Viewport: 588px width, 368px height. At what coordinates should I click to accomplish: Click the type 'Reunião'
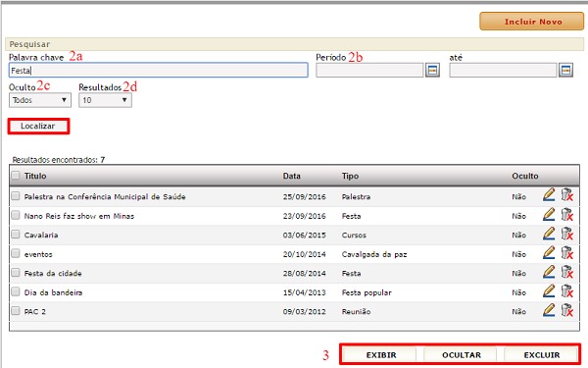(356, 312)
